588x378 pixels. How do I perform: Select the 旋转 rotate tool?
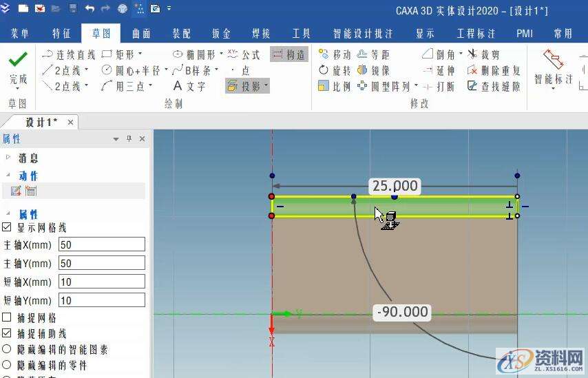[x=334, y=70]
